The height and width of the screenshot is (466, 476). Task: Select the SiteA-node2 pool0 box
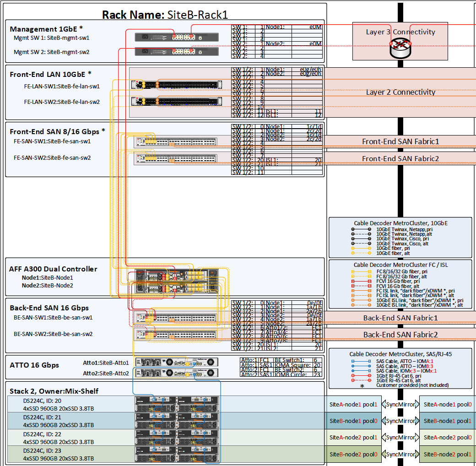(x=448, y=438)
